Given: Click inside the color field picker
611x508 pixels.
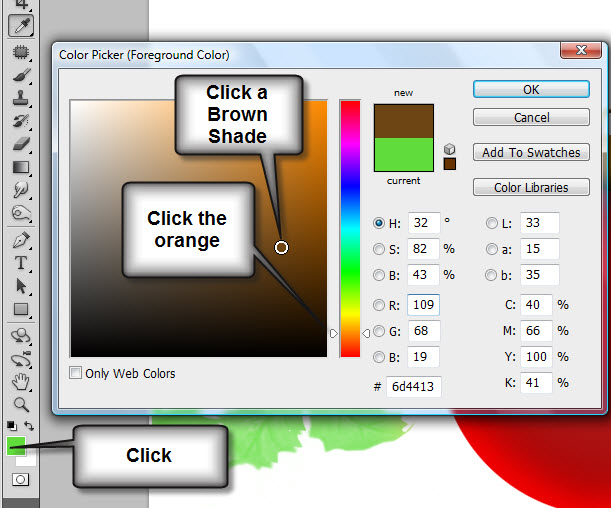Looking at the screenshot, I should (x=198, y=228).
